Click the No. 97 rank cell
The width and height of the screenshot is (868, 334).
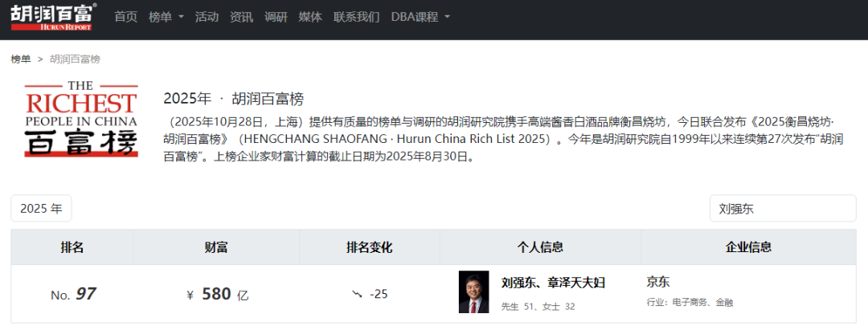click(x=73, y=294)
